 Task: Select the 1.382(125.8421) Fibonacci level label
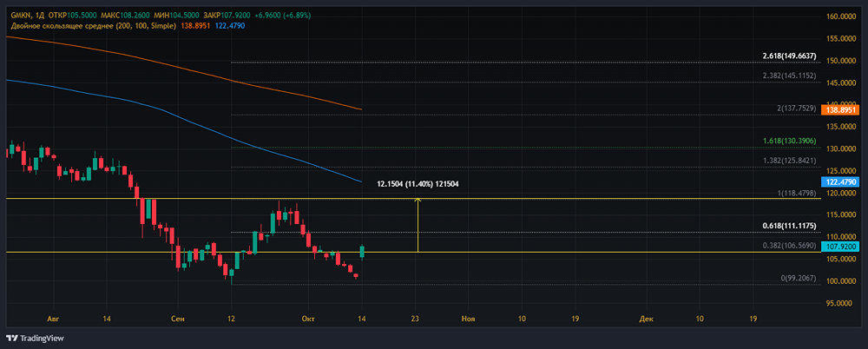tap(789, 161)
